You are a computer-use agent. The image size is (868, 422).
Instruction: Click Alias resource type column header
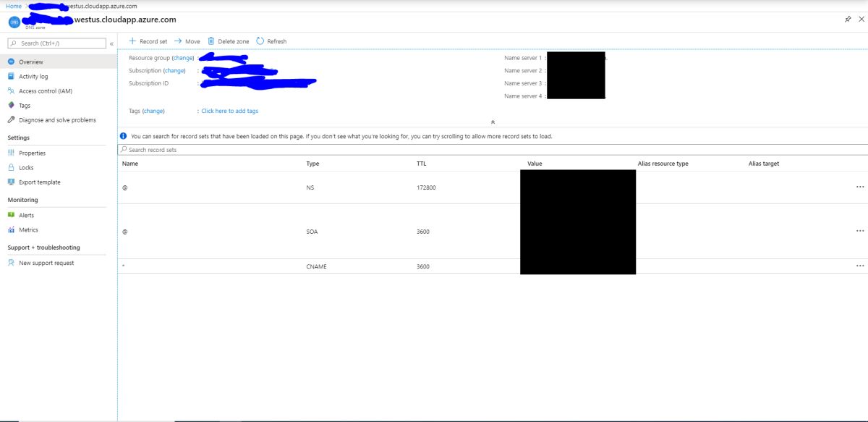coord(663,164)
